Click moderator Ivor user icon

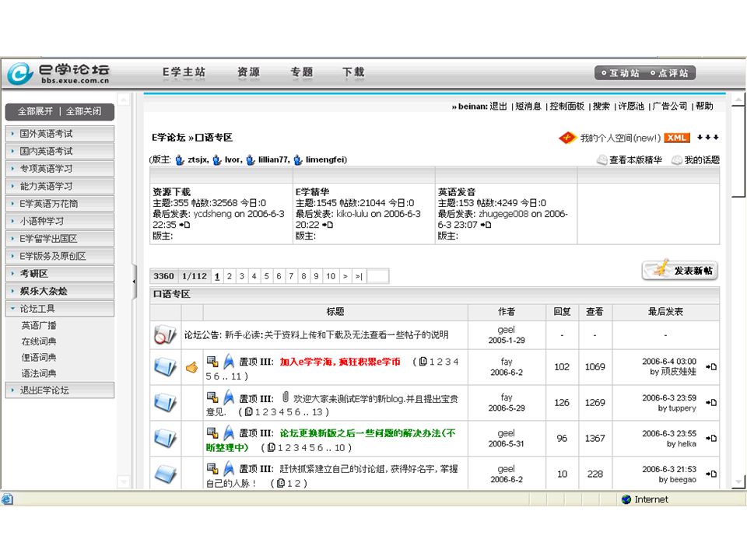(x=217, y=160)
